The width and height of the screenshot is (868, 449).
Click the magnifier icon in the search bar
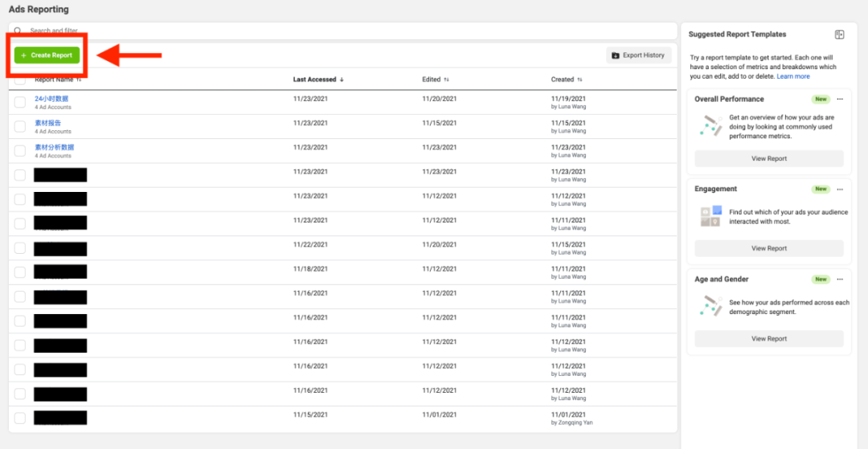click(x=18, y=31)
